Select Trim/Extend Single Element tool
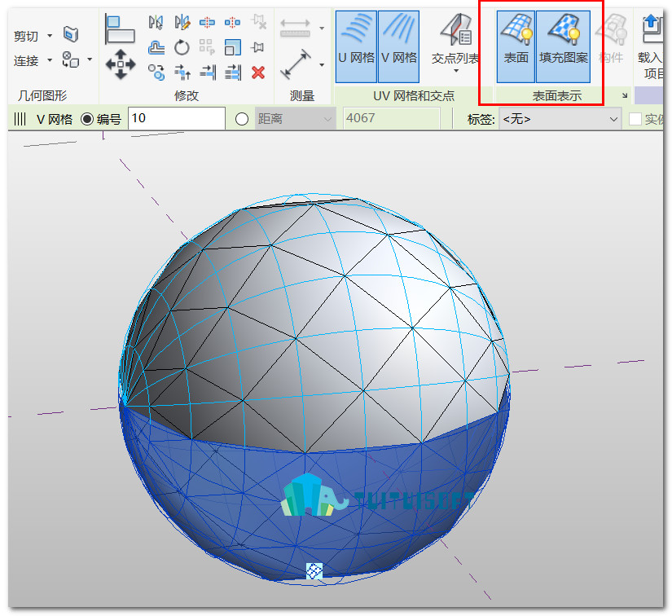Screen dimensions: 672x616 click(x=208, y=73)
